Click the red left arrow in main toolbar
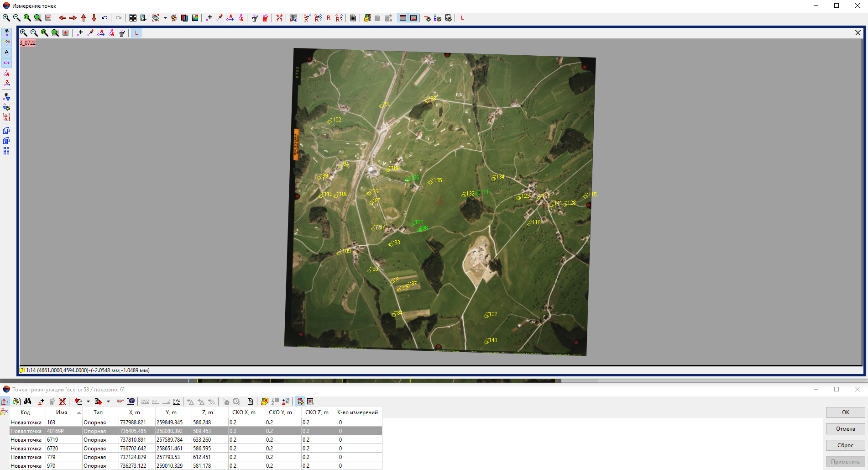Viewport: 868px width, 470px height. coord(63,18)
